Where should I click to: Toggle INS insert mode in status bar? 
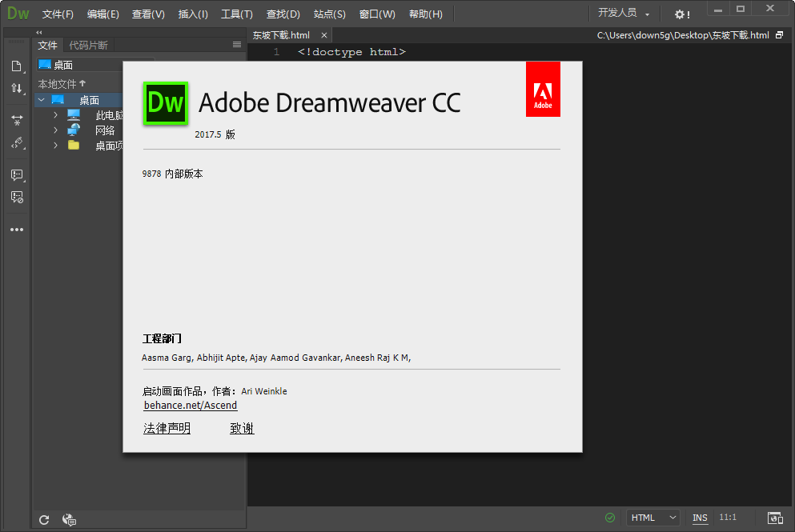point(700,518)
